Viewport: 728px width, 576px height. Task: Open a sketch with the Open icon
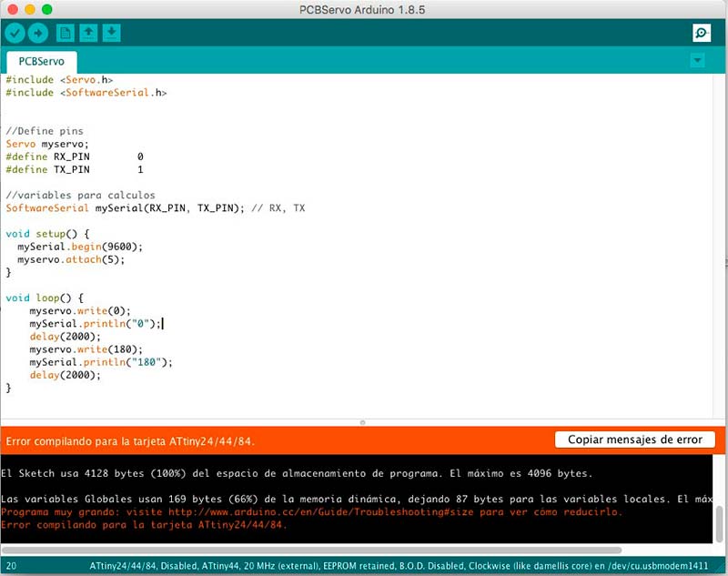88,33
